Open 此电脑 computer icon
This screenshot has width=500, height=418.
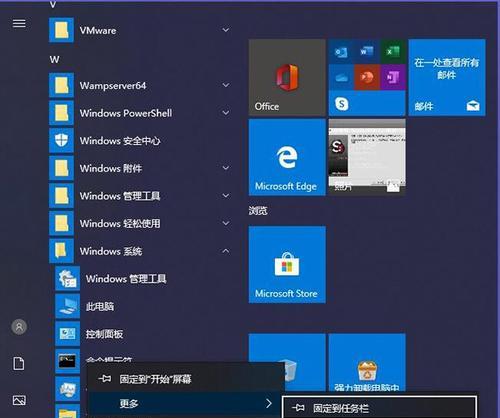(68, 306)
